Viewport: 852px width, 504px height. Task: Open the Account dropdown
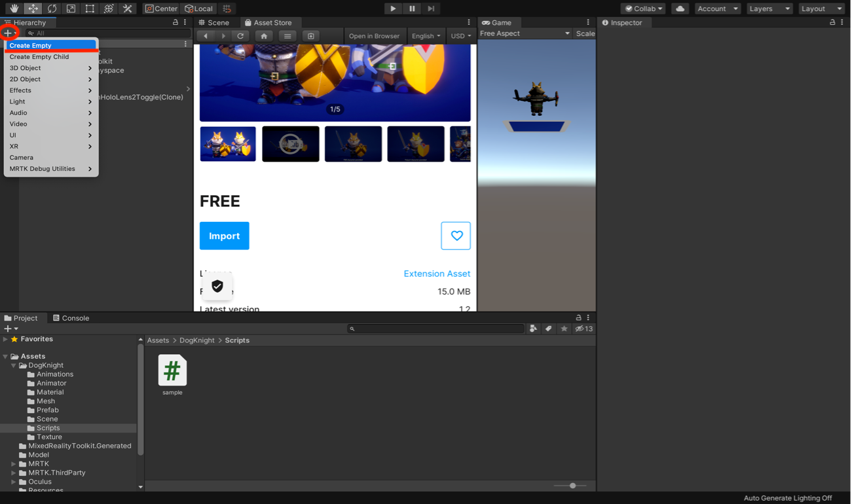[x=718, y=9]
